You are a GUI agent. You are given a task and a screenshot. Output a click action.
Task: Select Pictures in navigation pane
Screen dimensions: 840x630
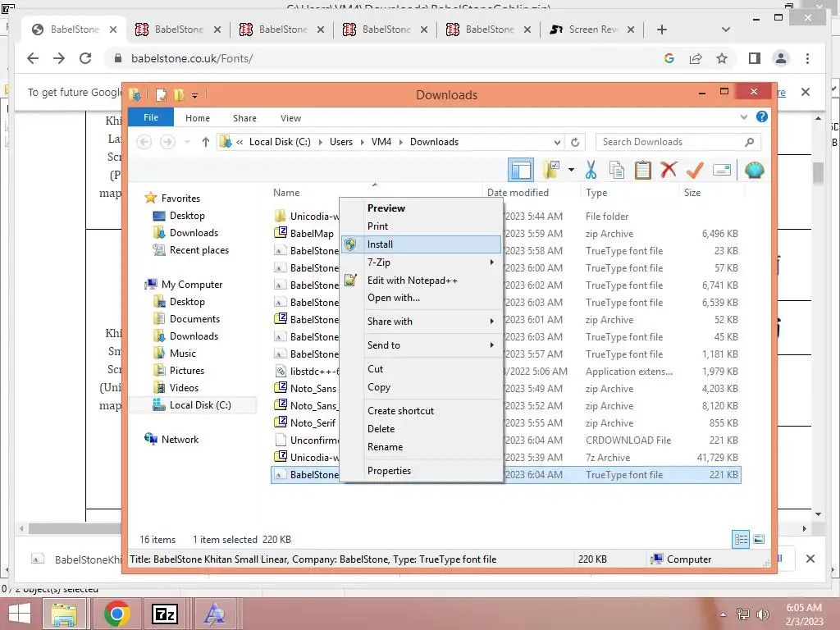[x=186, y=371]
